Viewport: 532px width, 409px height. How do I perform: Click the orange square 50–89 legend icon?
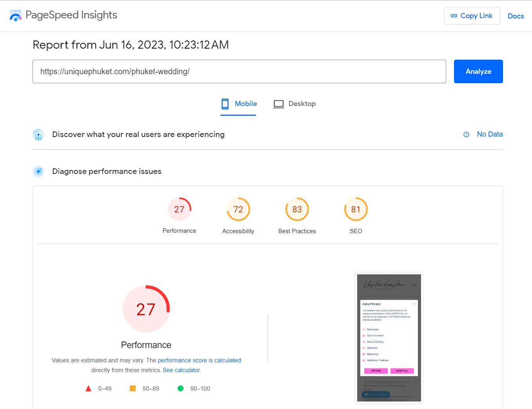[x=133, y=389]
